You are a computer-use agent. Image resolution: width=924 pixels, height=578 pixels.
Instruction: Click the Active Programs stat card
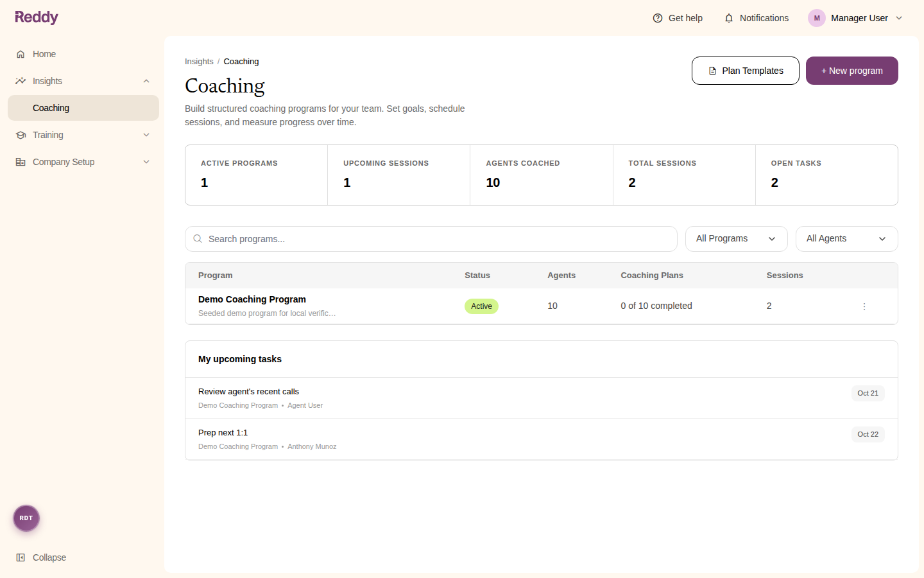point(257,175)
